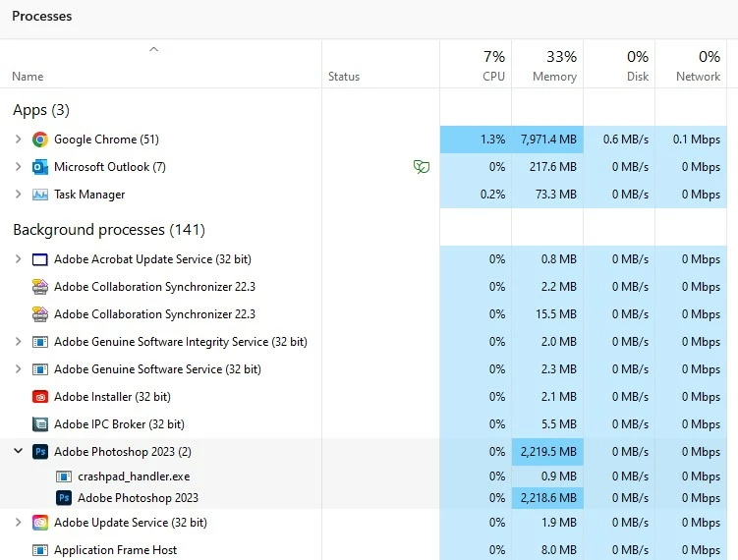Click the Adobe Photoshop 2023 (2) group icon
Viewport: 738px width, 560px height.
pos(40,452)
